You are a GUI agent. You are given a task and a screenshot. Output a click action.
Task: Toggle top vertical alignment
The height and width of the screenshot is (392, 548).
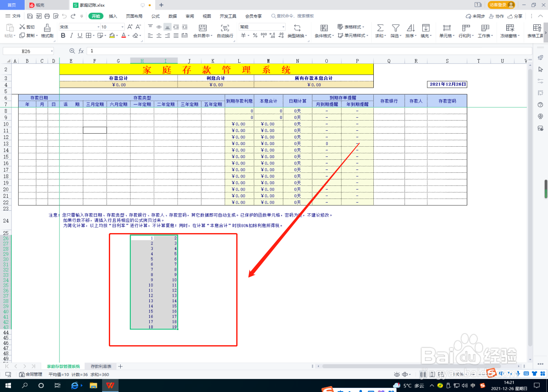(150, 27)
